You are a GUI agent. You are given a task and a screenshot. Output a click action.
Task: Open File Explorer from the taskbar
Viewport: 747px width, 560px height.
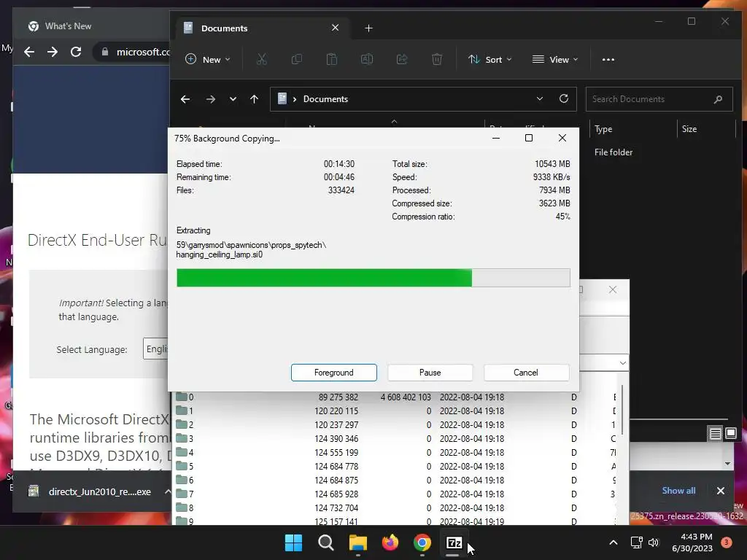[357, 542]
